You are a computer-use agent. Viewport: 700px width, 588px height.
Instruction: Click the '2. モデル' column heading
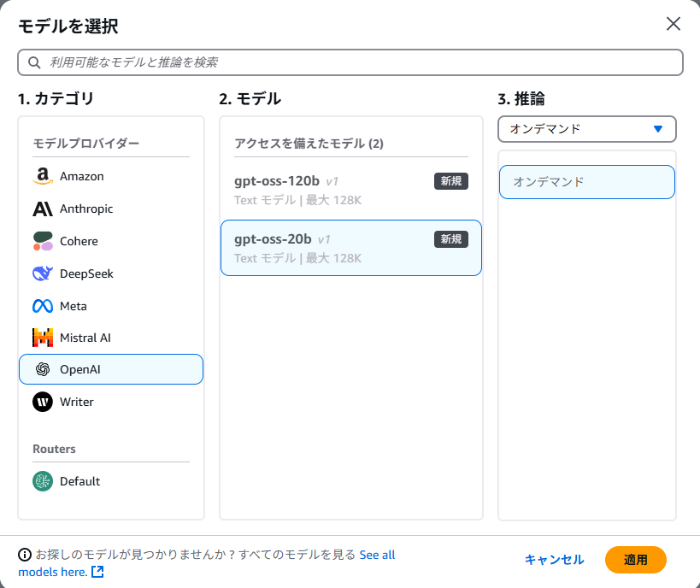(x=250, y=98)
